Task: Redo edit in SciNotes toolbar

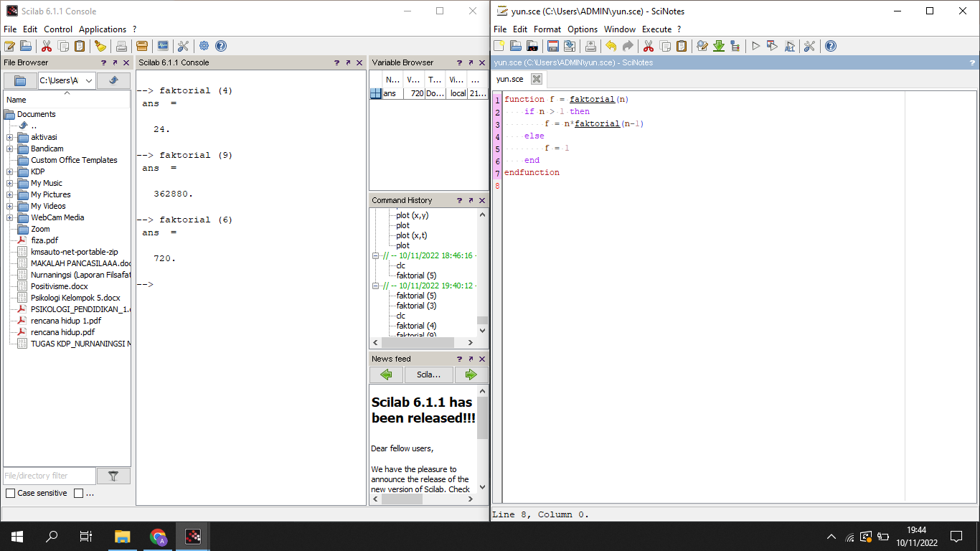Action: 628,46
